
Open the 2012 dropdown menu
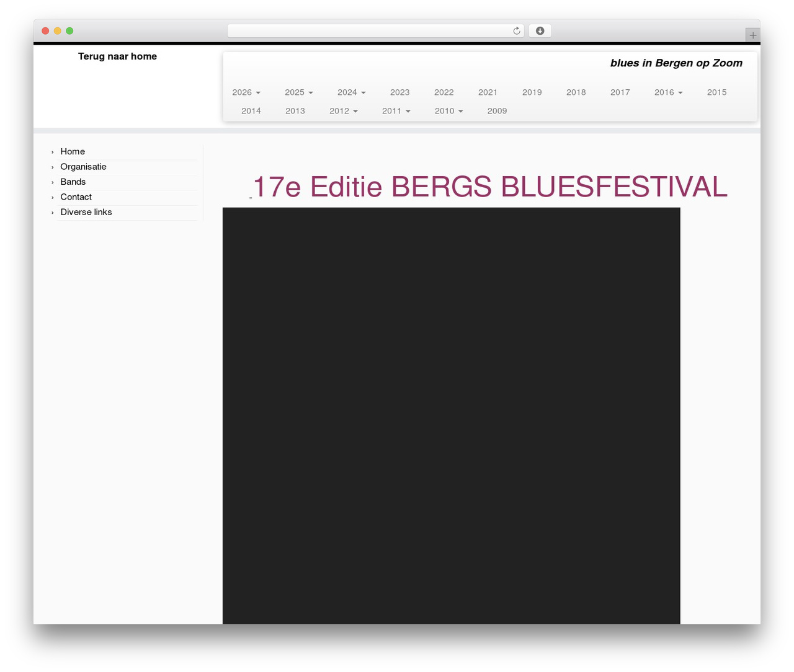tap(344, 111)
